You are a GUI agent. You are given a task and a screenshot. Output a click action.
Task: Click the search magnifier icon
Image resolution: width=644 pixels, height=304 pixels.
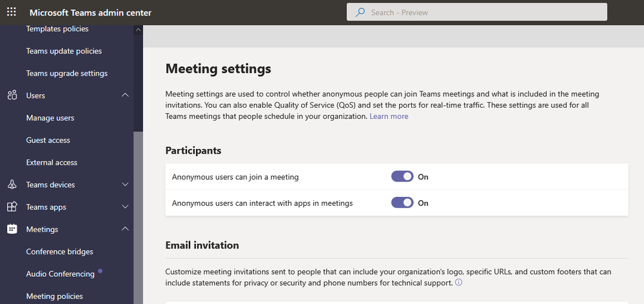pyautogui.click(x=360, y=12)
